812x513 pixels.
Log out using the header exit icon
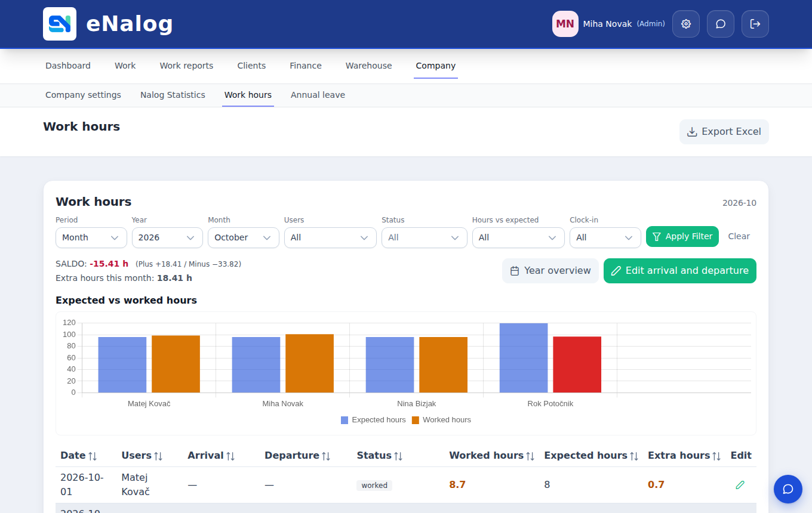click(x=755, y=24)
